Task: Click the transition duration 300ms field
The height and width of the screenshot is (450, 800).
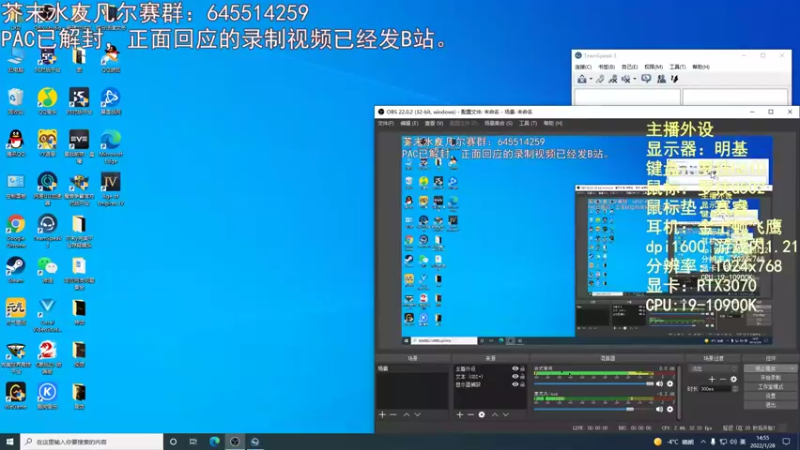Action: (715, 389)
